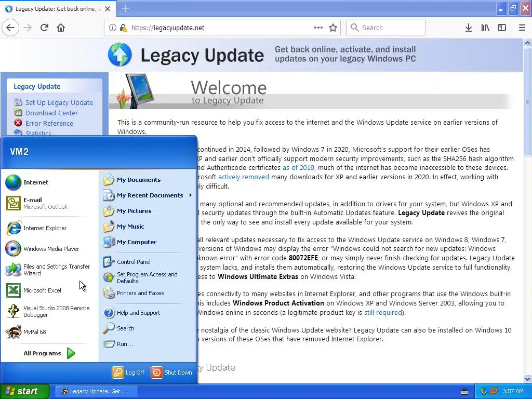Click page scrollbar down arrow

coord(528,379)
